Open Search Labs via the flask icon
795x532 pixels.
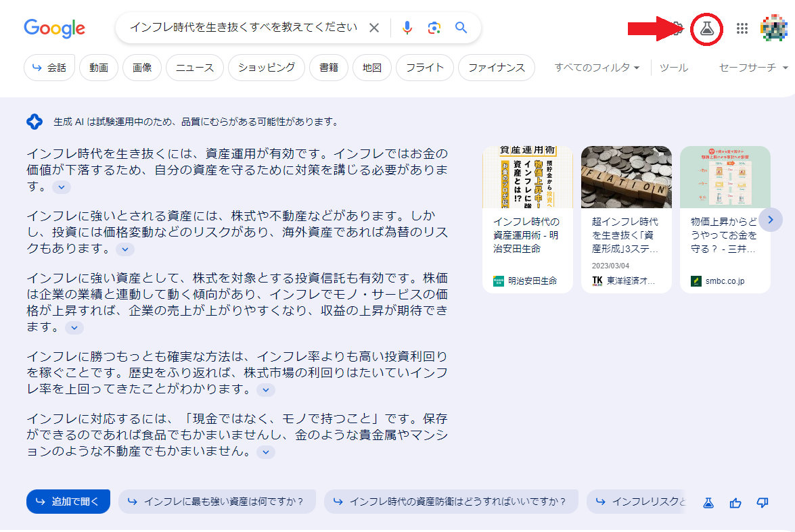tap(706, 28)
